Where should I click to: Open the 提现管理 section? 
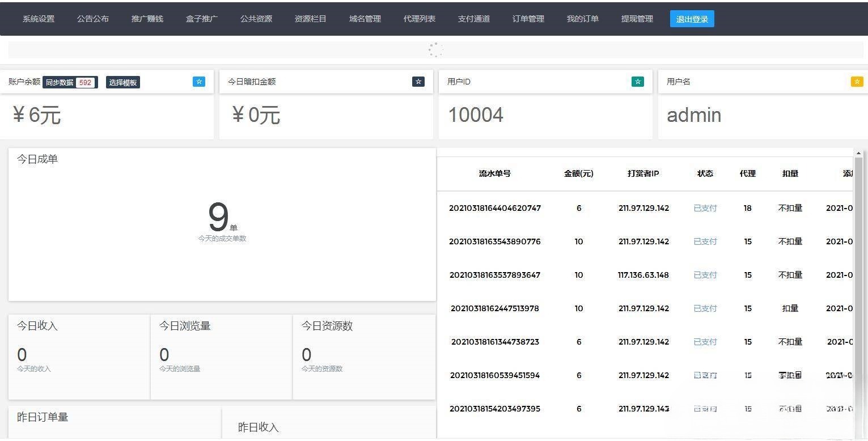637,19
